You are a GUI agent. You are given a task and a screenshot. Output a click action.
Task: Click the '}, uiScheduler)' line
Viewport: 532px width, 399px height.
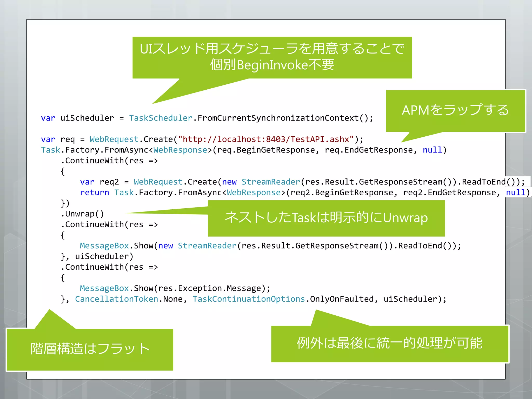97,257
